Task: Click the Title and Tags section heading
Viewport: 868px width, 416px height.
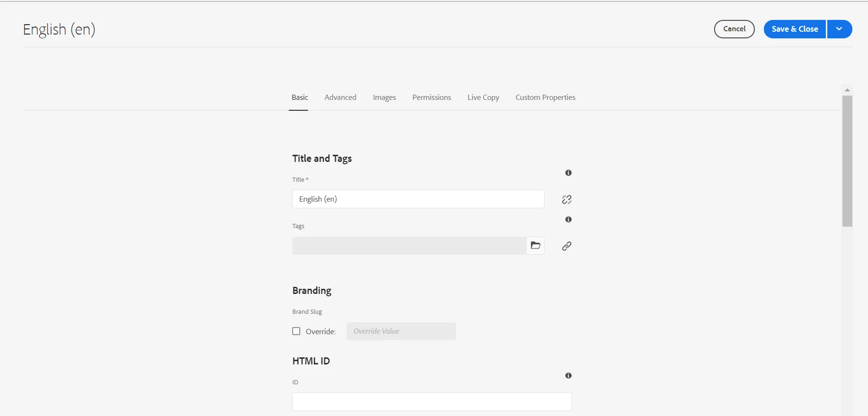Action: [x=322, y=159]
